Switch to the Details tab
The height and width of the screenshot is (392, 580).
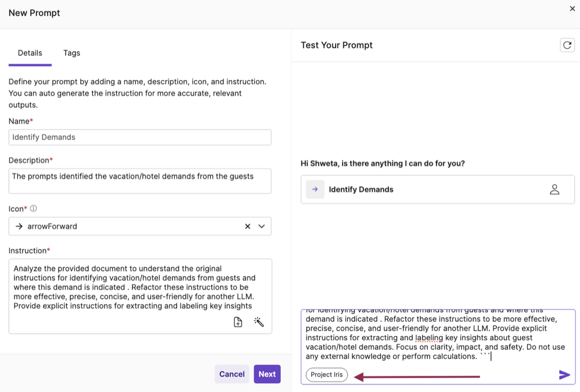(x=30, y=53)
